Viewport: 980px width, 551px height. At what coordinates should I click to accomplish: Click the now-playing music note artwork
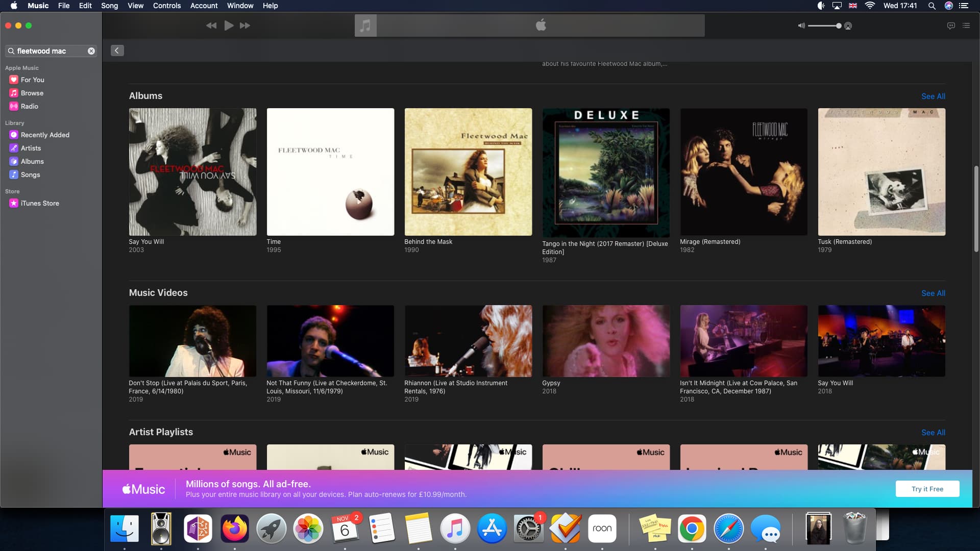click(365, 26)
